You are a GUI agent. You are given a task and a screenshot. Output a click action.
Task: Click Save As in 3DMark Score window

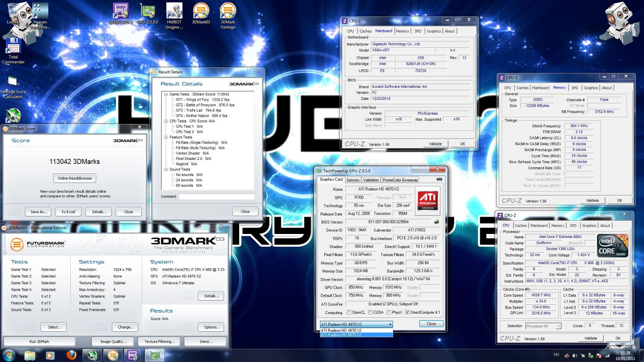39,212
